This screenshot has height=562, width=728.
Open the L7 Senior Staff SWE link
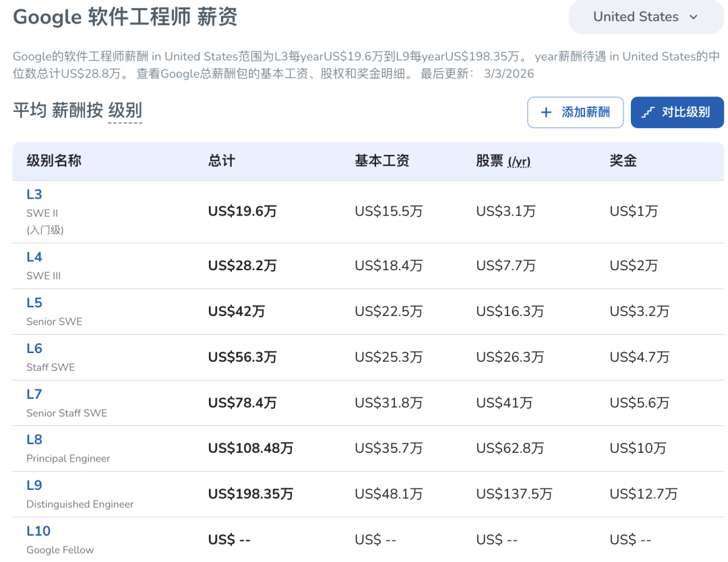click(34, 394)
